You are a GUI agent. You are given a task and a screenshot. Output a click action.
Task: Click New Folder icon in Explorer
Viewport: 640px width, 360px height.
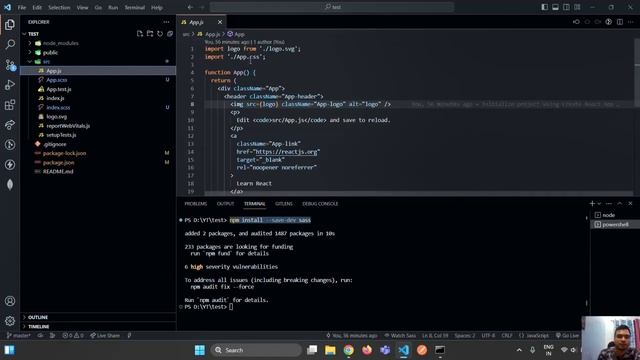point(150,33)
